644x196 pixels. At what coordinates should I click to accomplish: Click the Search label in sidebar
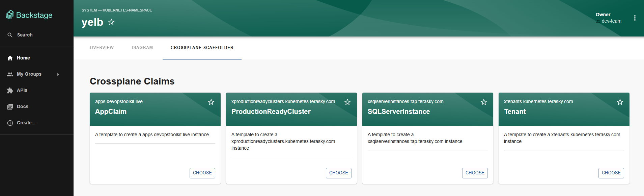point(25,35)
